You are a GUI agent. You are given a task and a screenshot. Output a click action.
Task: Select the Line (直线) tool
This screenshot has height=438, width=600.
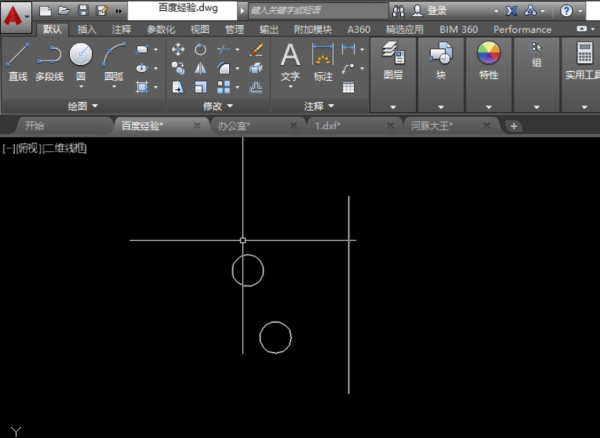18,62
